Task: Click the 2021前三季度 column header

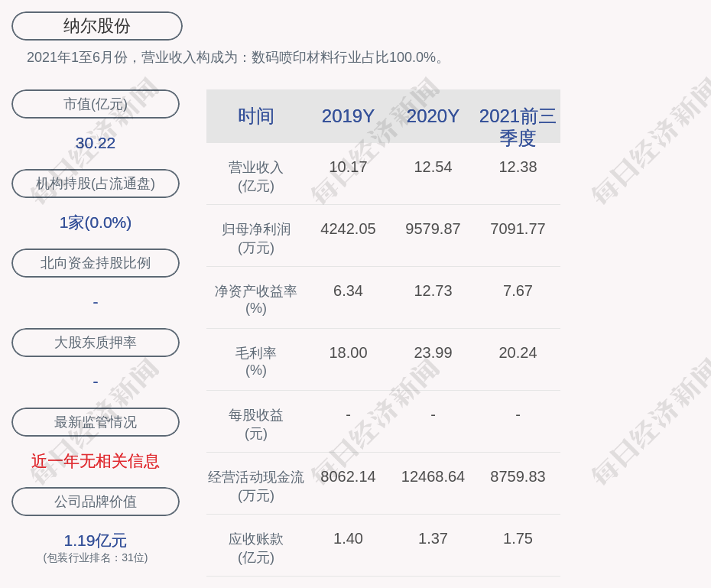Action: tap(518, 126)
